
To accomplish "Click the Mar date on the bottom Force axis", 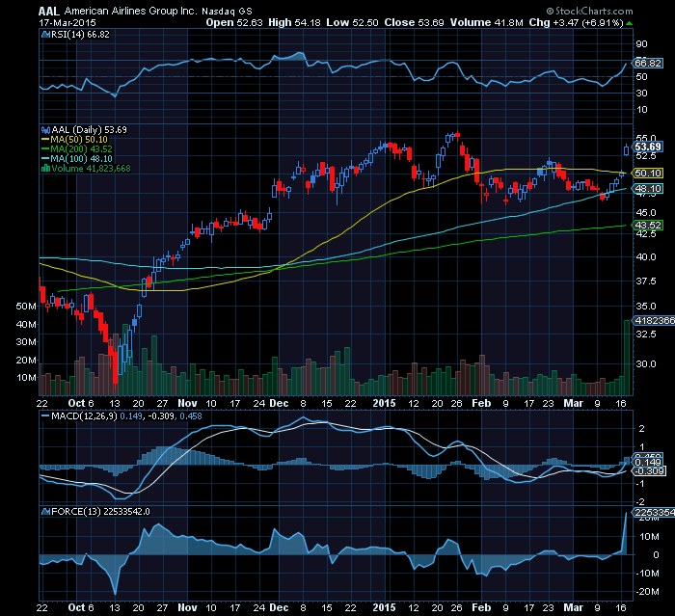I will [574, 608].
